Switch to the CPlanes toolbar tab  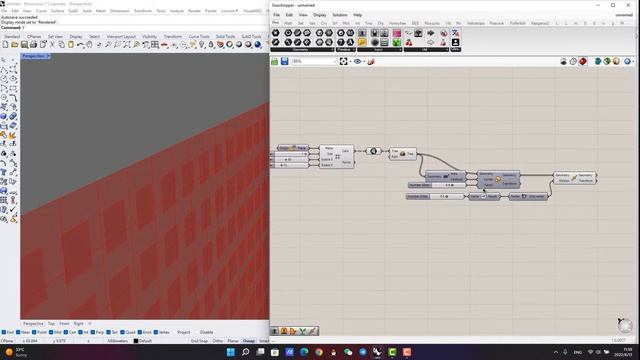tap(34, 37)
